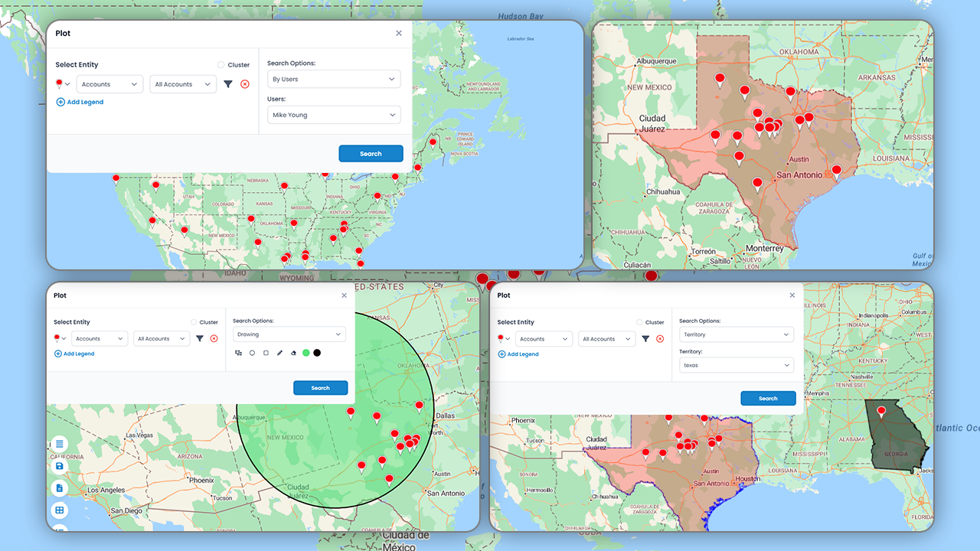Open pin style dropdown in Territory panel

[503, 338]
